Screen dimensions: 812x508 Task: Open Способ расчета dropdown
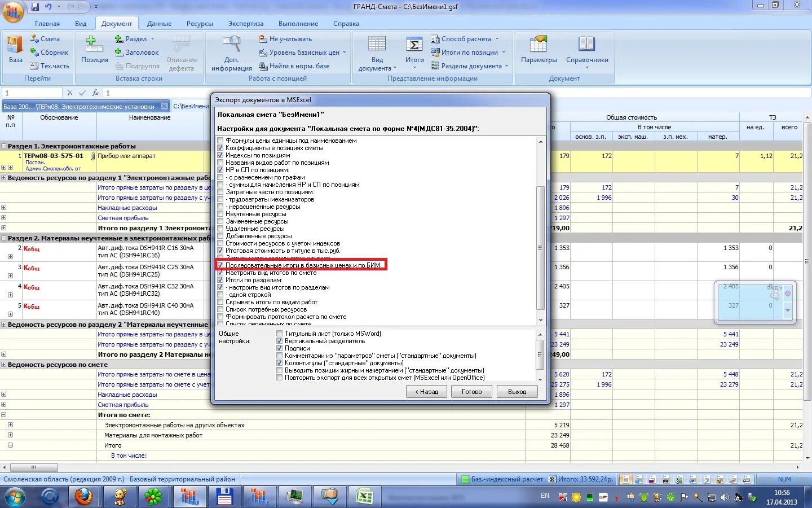click(x=466, y=39)
